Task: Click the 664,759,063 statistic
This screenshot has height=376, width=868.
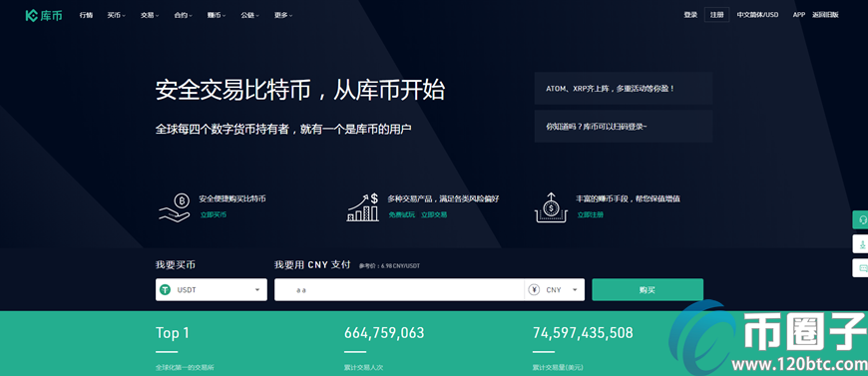Action: [384, 333]
